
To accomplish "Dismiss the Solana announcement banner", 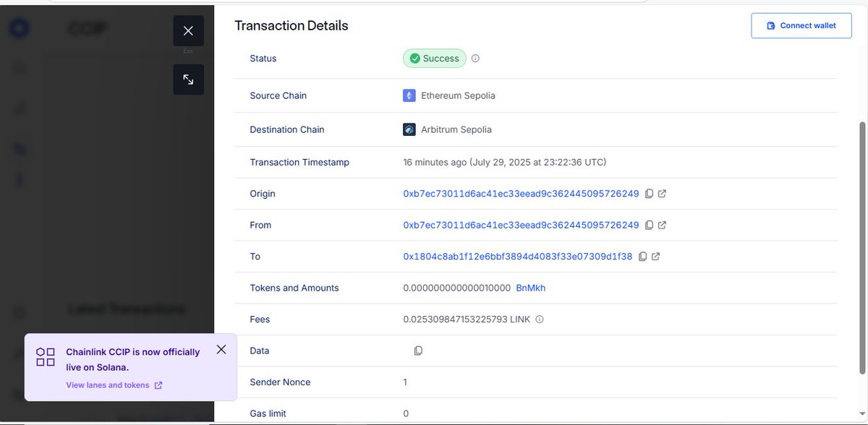I will (x=221, y=349).
